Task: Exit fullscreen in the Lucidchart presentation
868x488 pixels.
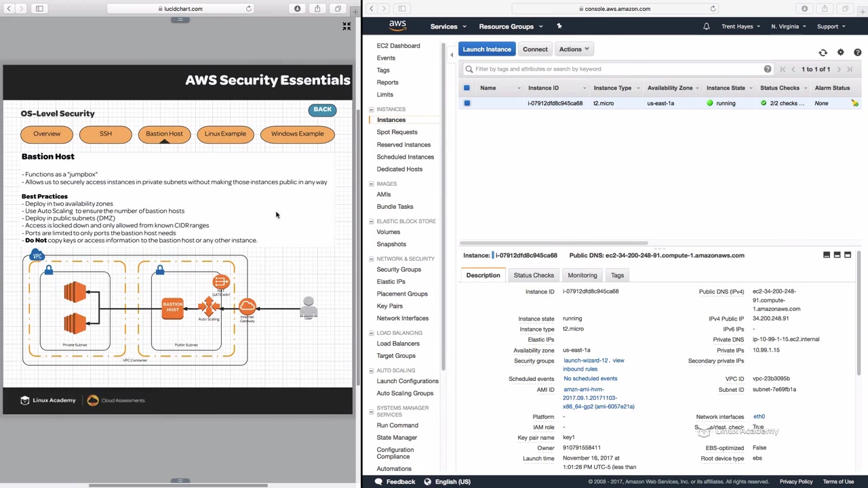Action: coord(347,26)
